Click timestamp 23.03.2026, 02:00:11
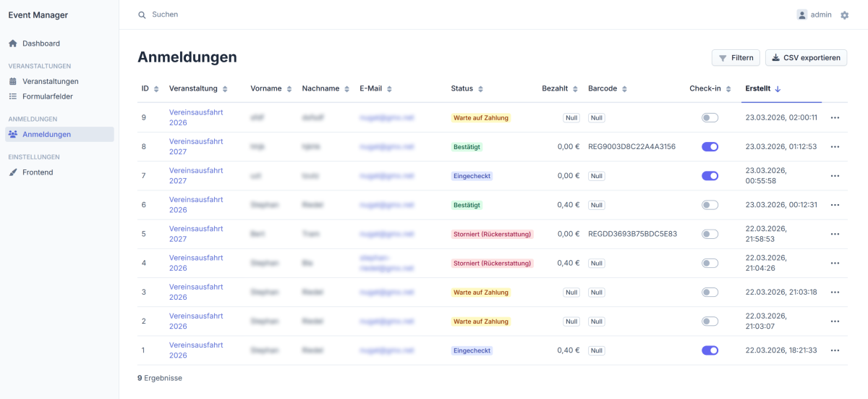868x399 pixels. (781, 117)
